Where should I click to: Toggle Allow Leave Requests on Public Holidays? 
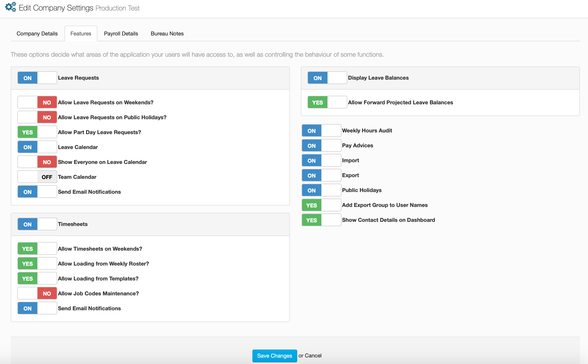[x=37, y=117]
